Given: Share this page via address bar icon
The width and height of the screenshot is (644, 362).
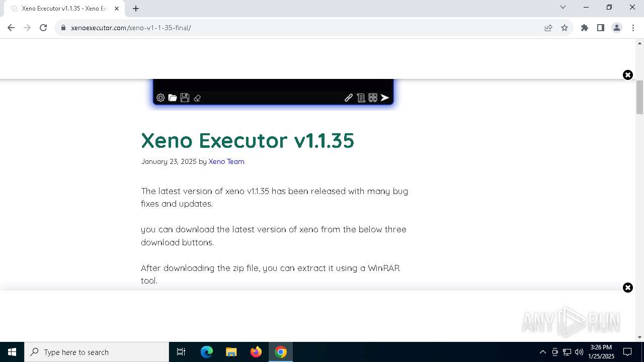Looking at the screenshot, I should (x=548, y=28).
